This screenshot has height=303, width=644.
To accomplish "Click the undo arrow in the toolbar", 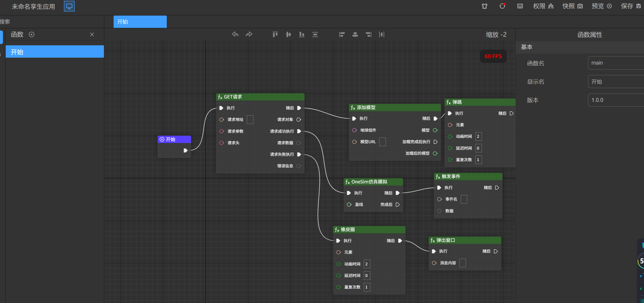I will 235,34.
